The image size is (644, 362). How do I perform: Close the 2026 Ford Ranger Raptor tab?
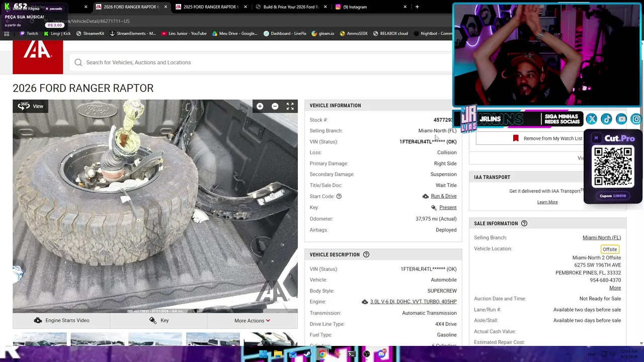pos(166,7)
